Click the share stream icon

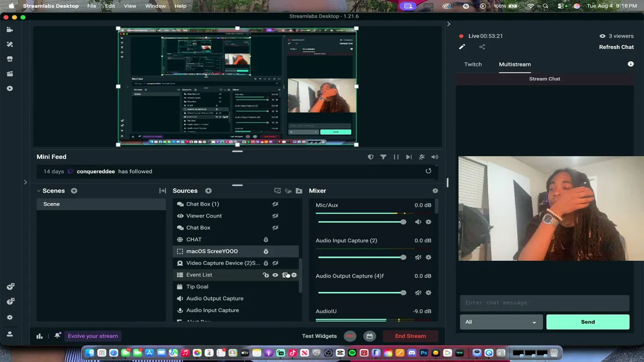tap(482, 47)
